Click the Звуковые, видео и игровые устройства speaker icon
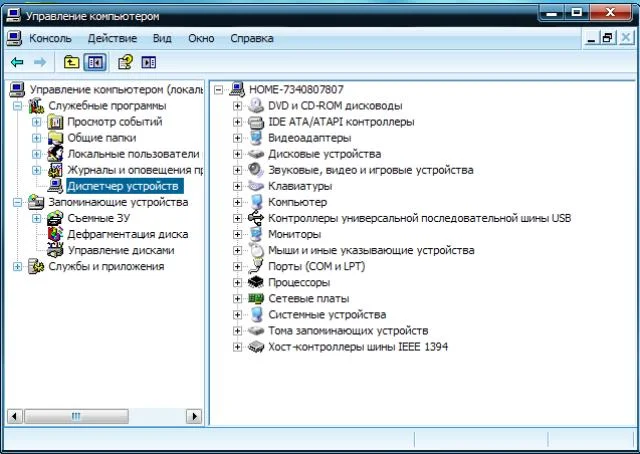 pyautogui.click(x=256, y=170)
